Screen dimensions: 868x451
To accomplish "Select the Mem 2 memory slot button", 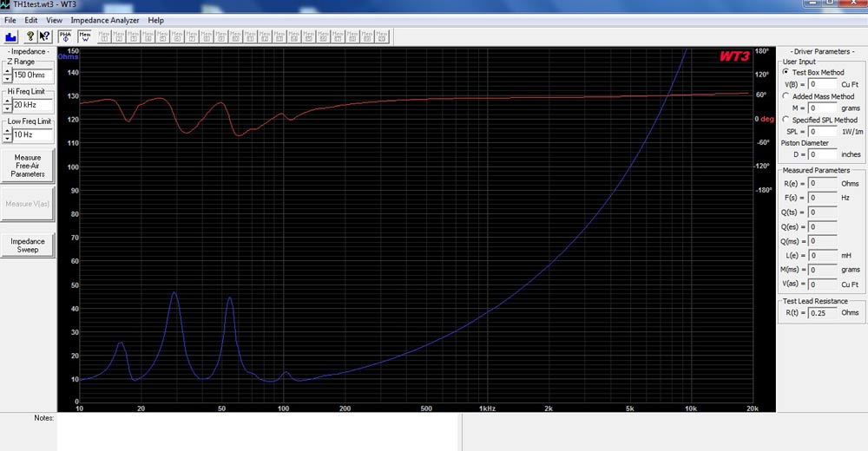I will 119,36.
